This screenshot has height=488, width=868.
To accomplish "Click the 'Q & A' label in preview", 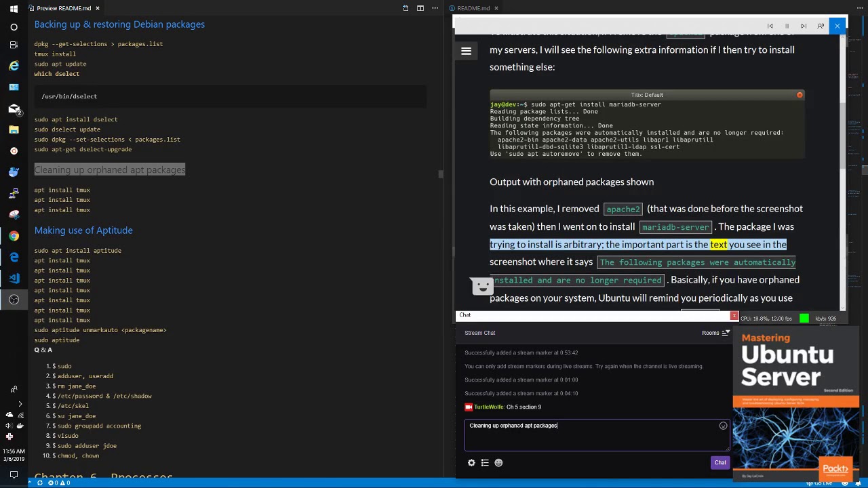I will point(43,350).
